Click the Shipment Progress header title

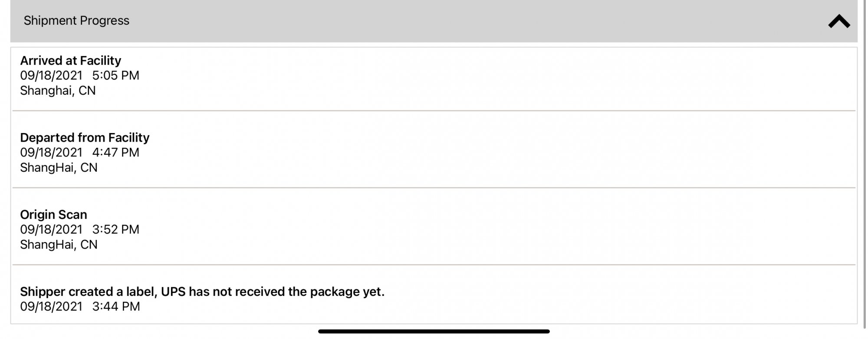click(76, 20)
